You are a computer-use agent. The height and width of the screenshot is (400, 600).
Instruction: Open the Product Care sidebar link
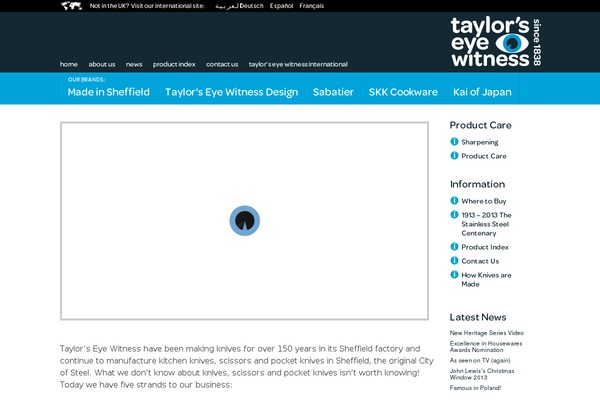(x=484, y=156)
